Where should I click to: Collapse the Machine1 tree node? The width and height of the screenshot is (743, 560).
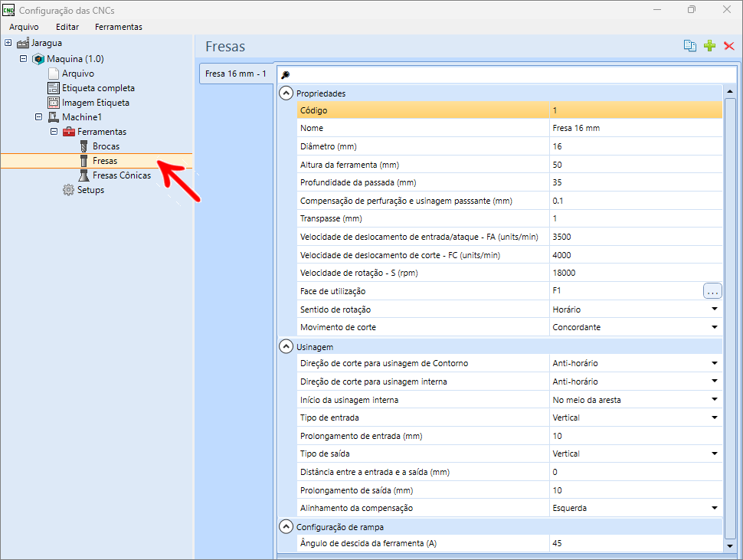[x=39, y=116]
